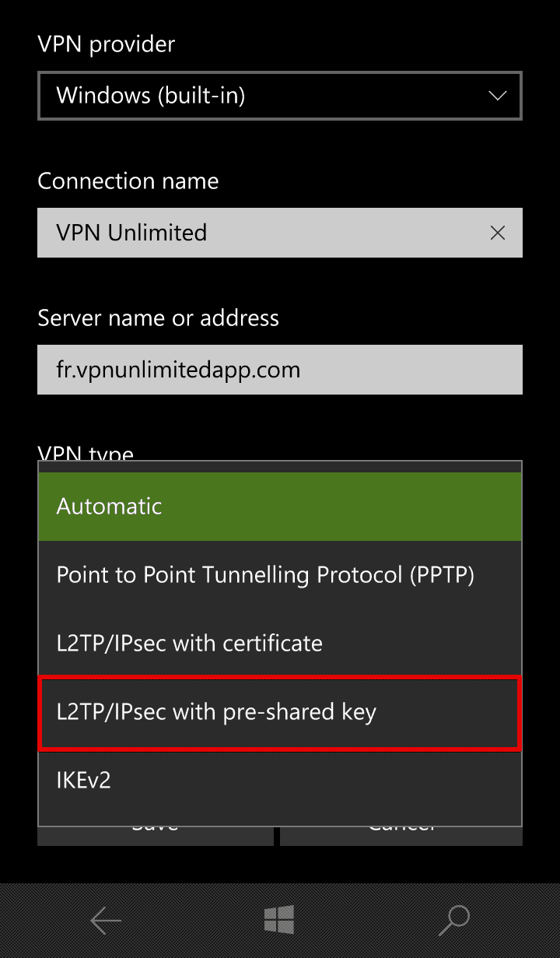Select Automatic VPN type
Viewport: 560px width, 958px height.
click(280, 507)
